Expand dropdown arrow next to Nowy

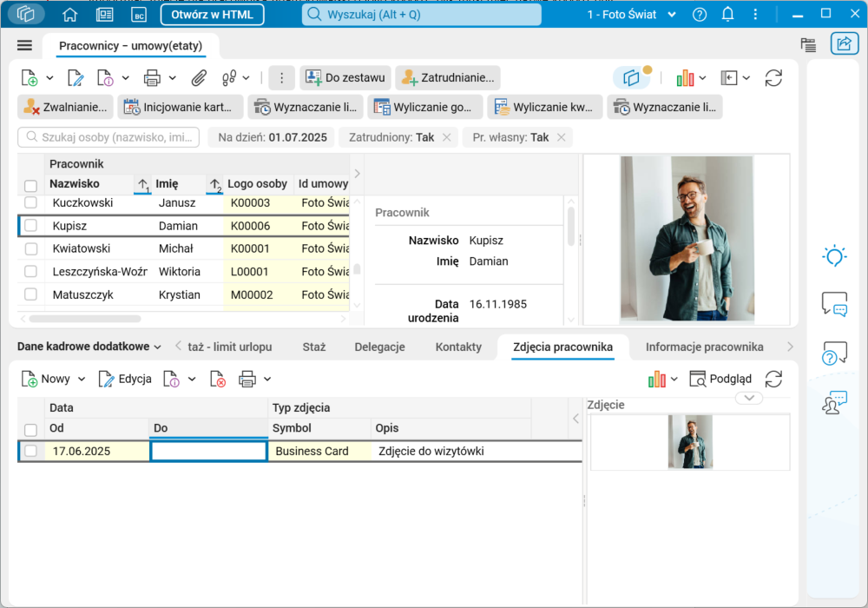tap(82, 380)
